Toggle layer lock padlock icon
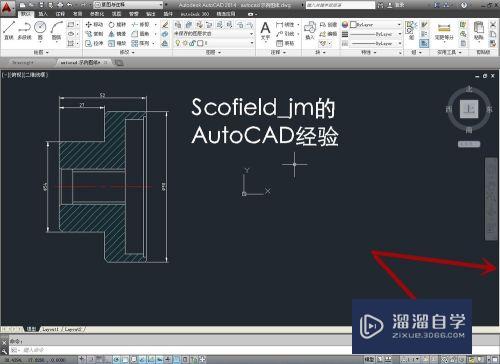Viewport: 500px width, 364px height. pos(193,43)
